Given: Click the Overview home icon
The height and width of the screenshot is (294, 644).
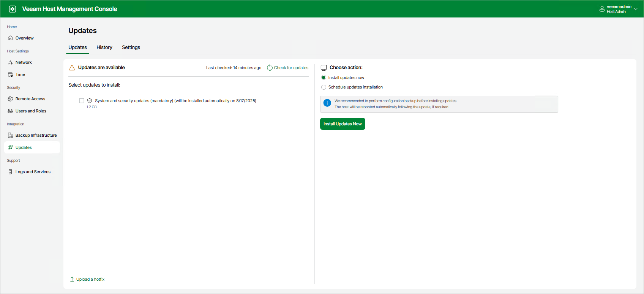Looking at the screenshot, I should [10, 38].
